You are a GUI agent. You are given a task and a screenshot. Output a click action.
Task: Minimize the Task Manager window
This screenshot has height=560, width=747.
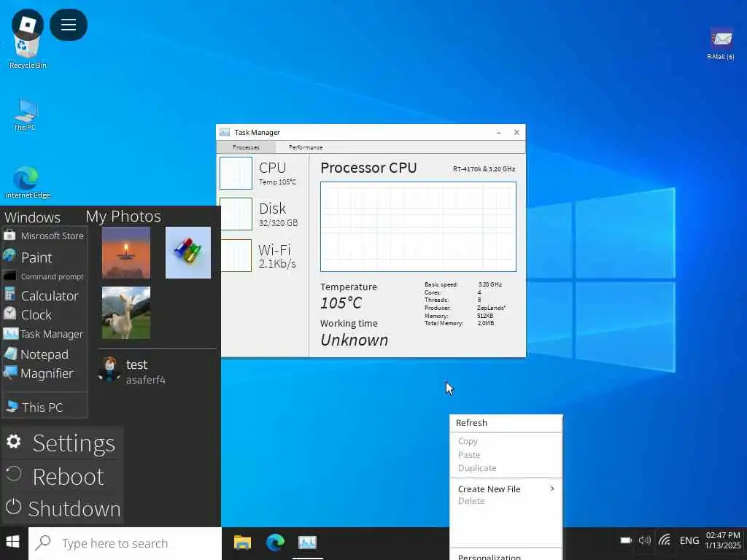(x=499, y=133)
